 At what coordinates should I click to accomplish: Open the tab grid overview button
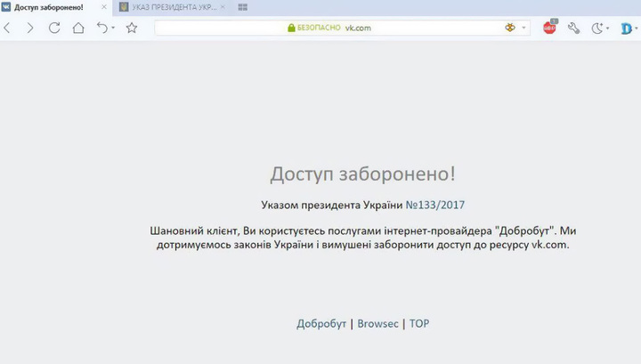(243, 7)
